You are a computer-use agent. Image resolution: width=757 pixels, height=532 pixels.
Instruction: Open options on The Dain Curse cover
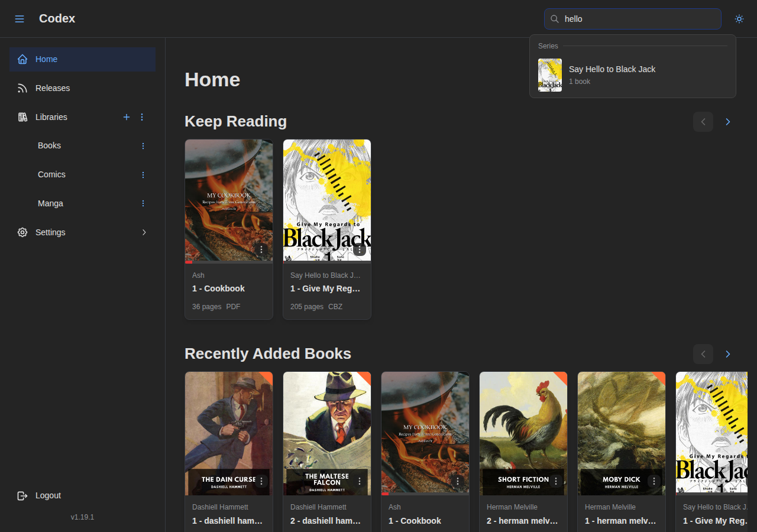pyautogui.click(x=261, y=481)
